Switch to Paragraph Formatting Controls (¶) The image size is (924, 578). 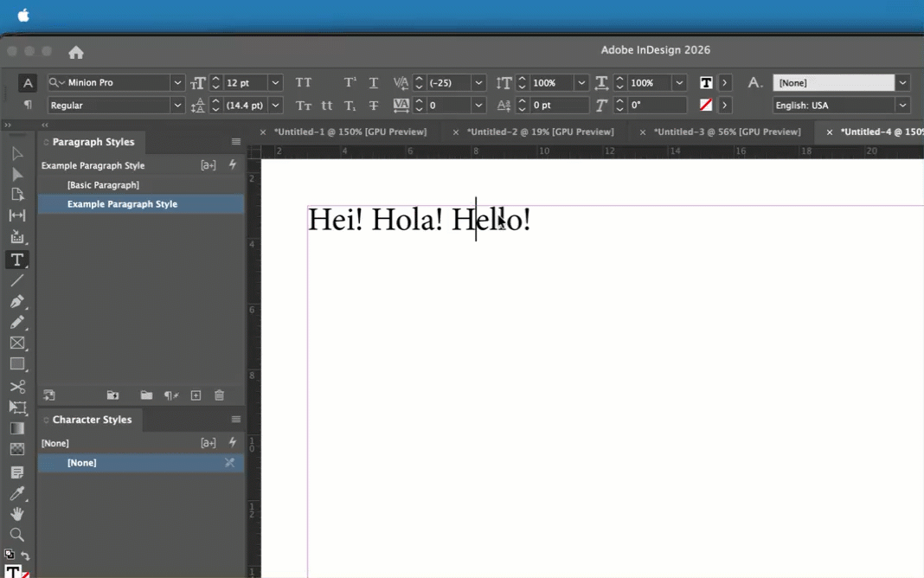28,105
